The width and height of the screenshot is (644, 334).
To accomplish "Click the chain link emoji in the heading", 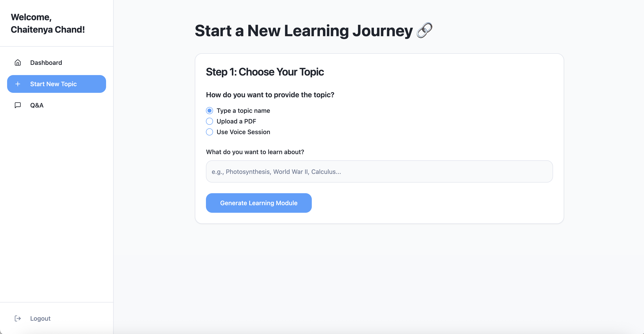I will coord(424,30).
